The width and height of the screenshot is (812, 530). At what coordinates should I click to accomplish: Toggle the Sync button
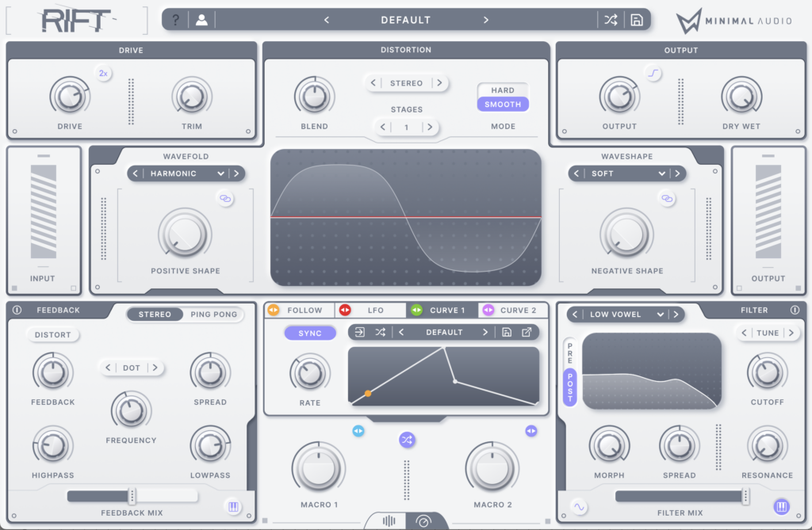click(x=310, y=334)
